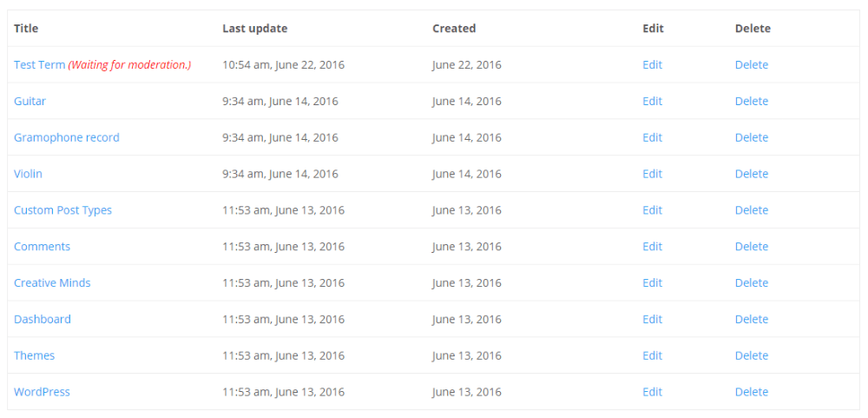
Task: Open the Creative Minds term
Action: 52,283
